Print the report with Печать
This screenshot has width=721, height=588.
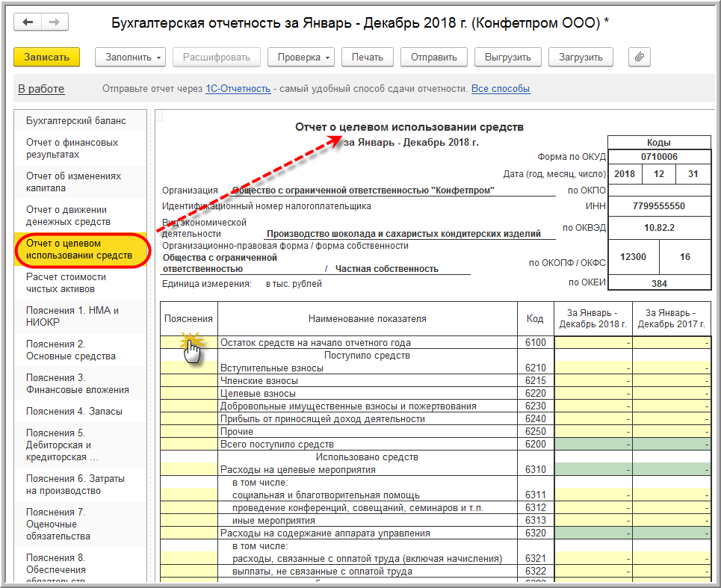(x=368, y=57)
